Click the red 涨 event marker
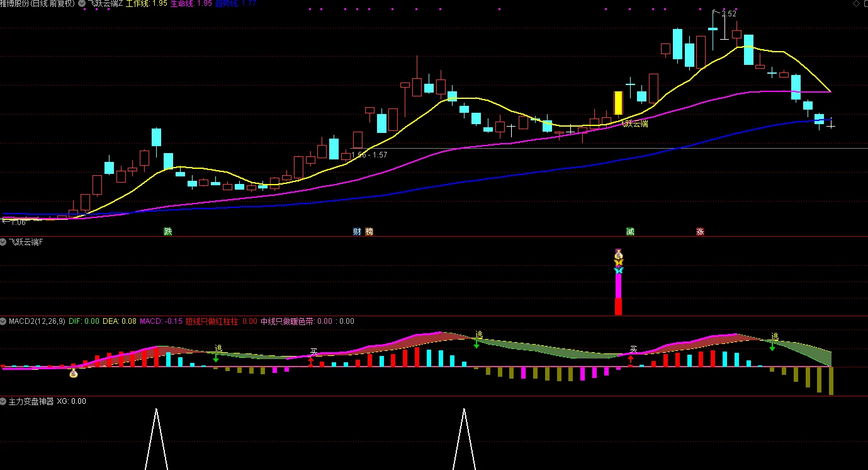This screenshot has height=470, width=868. [x=700, y=232]
